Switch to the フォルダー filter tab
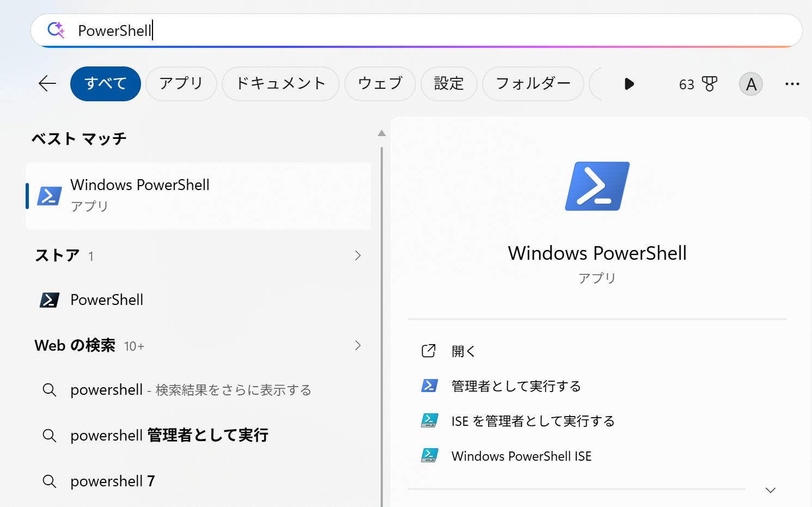 533,84
